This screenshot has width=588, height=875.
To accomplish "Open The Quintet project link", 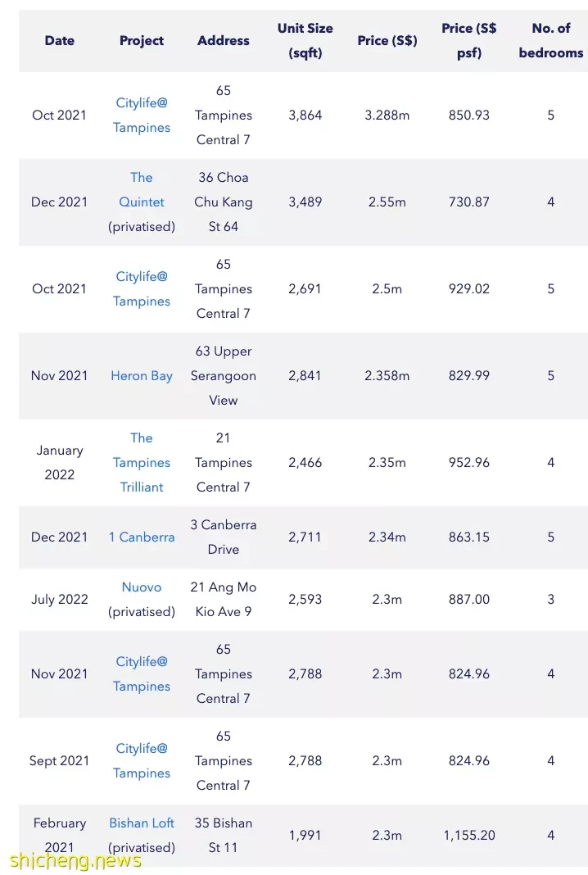I will click(141, 190).
